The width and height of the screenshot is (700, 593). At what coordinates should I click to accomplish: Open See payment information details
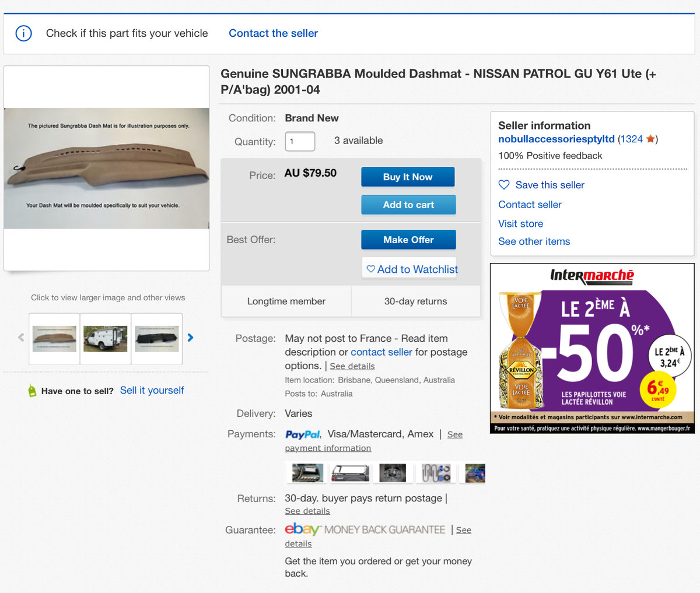click(328, 448)
